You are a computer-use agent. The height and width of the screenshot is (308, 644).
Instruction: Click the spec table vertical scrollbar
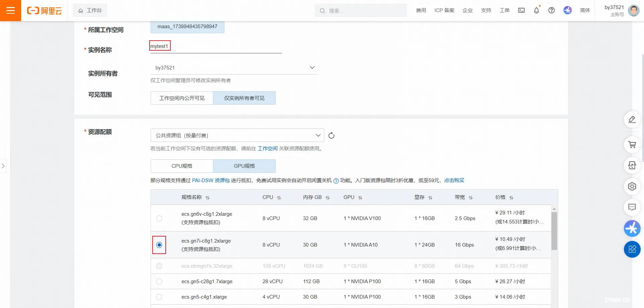pyautogui.click(x=554, y=231)
